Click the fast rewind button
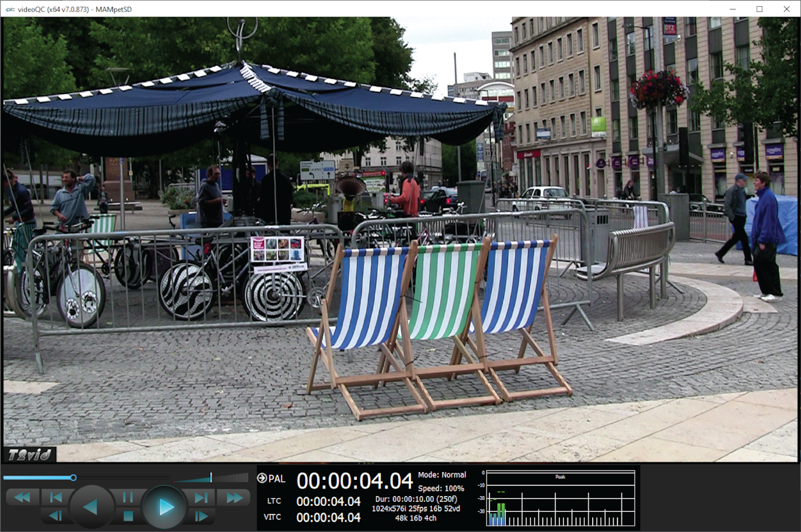Screen dimensions: 801x532 coord(23,497)
